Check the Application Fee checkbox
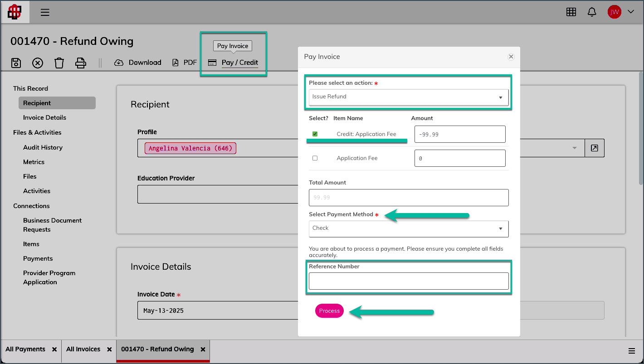Image resolution: width=644 pixels, height=364 pixels. point(315,158)
